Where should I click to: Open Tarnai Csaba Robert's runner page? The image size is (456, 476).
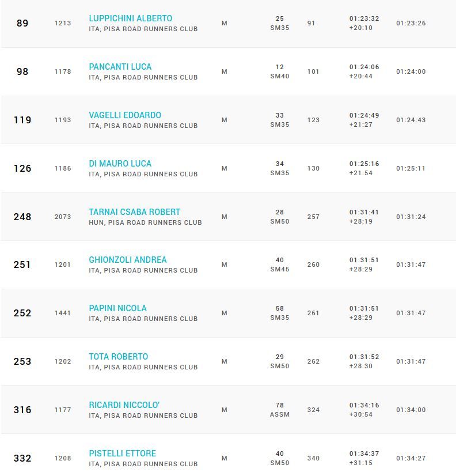click(134, 212)
